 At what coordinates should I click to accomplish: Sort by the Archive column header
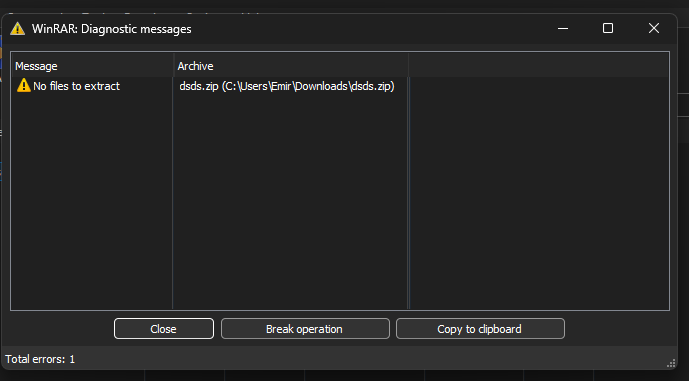pos(291,66)
